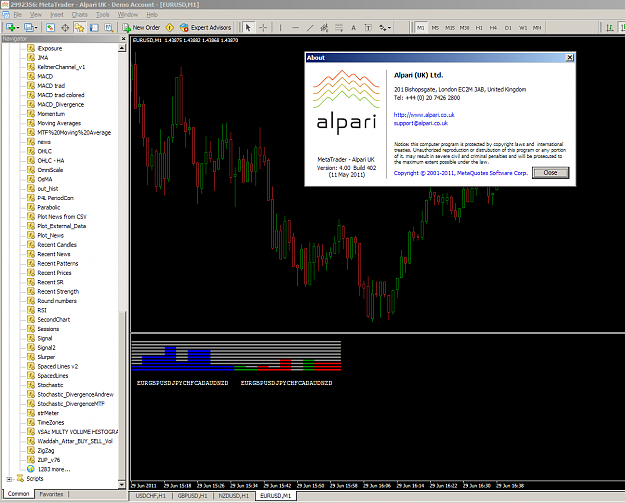
Task: Open the View menu
Action: (35, 15)
